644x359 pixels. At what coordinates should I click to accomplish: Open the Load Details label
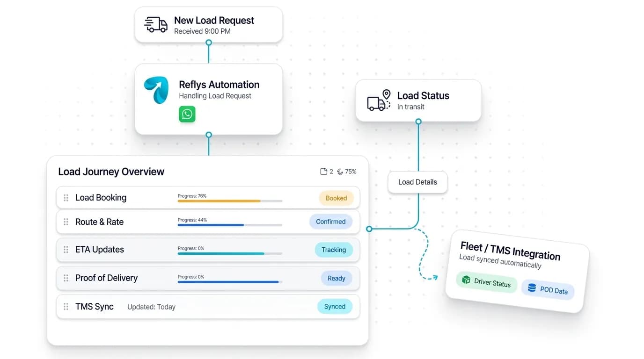(417, 182)
